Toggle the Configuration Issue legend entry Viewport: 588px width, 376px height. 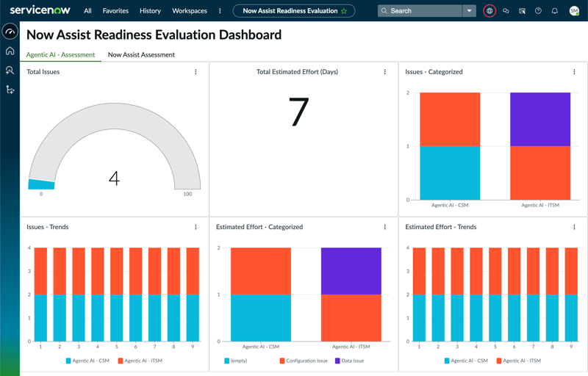pyautogui.click(x=304, y=361)
